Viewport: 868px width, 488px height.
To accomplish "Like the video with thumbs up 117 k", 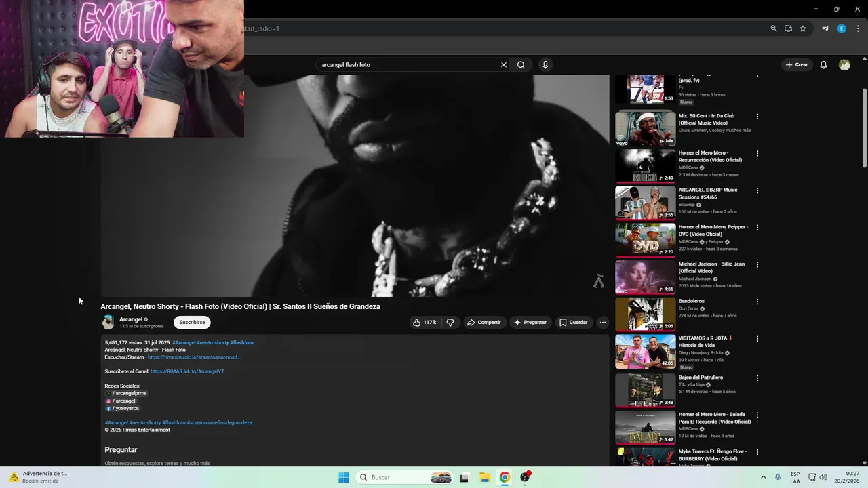I will 425,323.
